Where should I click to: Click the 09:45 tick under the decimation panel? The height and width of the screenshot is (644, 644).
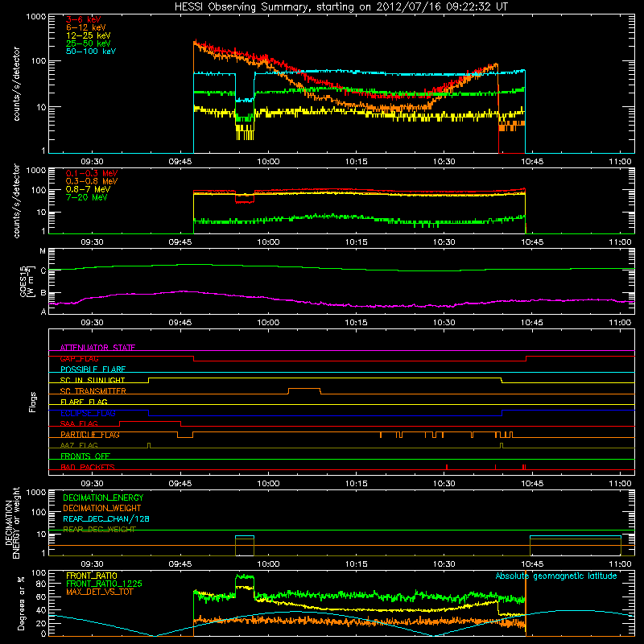[180, 564]
